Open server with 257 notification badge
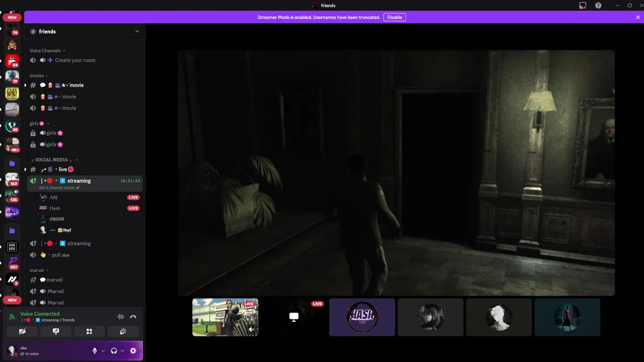Image resolution: width=644 pixels, height=362 pixels. point(12,263)
